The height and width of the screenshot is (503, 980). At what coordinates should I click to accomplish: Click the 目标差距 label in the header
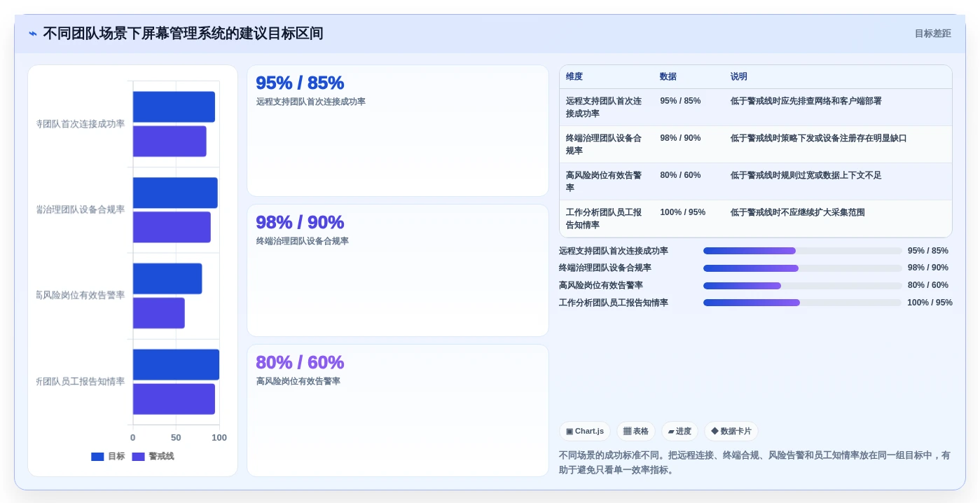[x=932, y=34]
